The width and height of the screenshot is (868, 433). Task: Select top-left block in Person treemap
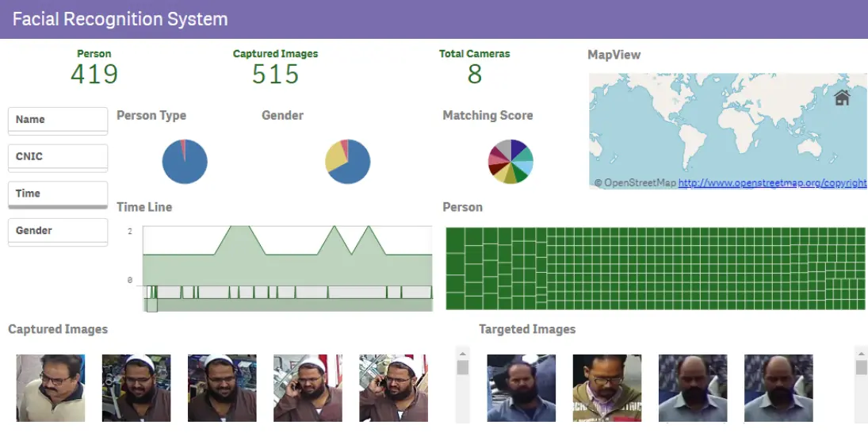(x=455, y=236)
